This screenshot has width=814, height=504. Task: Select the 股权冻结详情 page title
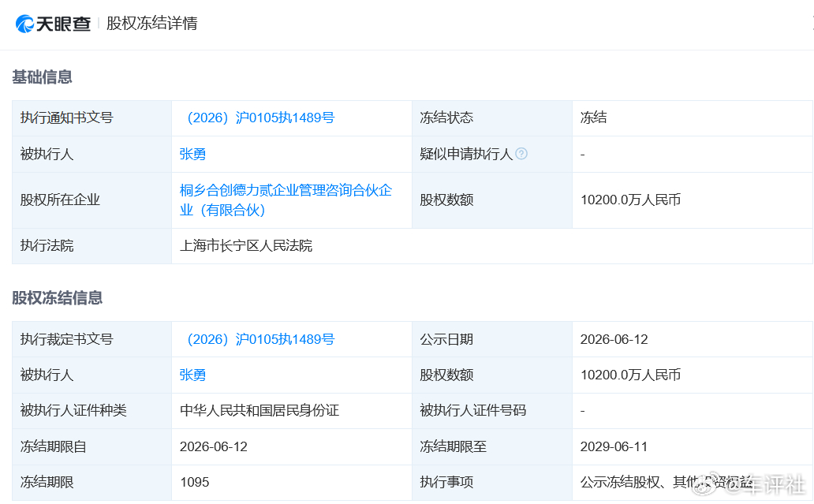[152, 24]
